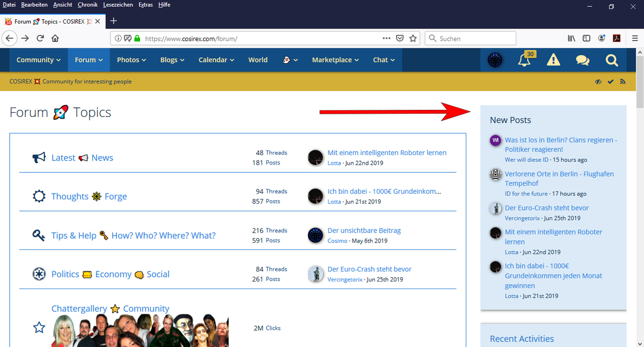This screenshot has height=347, width=644.
Task: Open 'Der unsichtbare Beitrag' thread link
Action: (364, 231)
